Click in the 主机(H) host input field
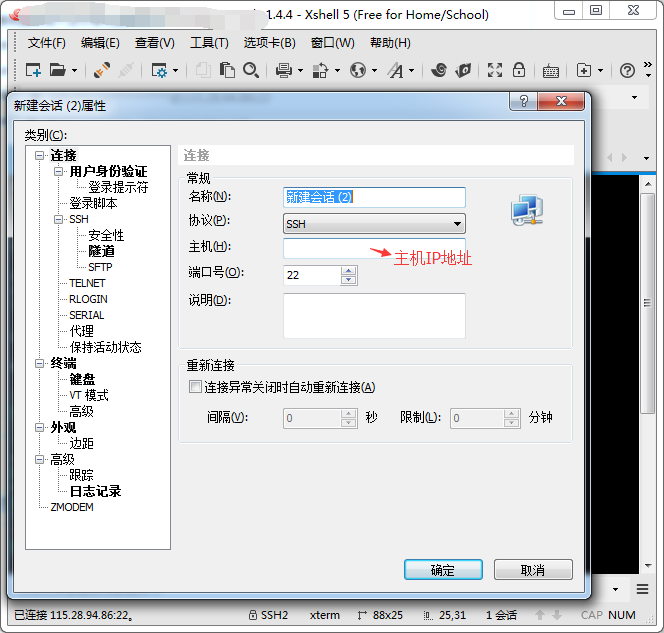 pyautogui.click(x=374, y=248)
